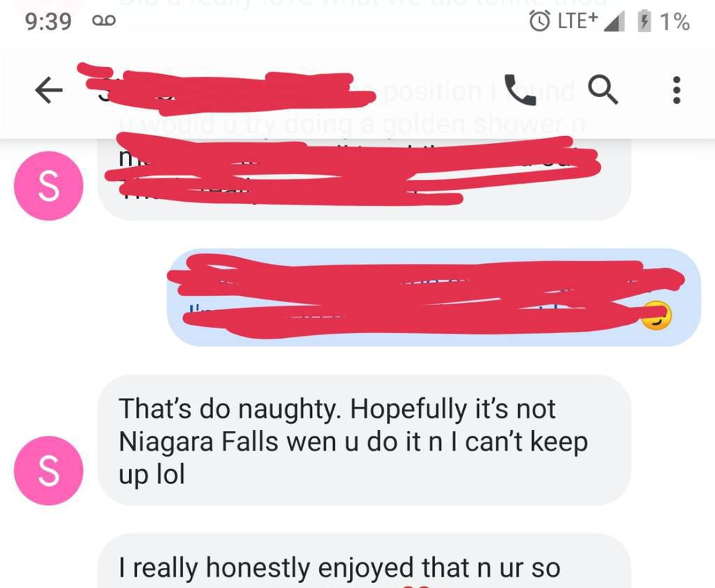Select the blue outgoing message bubble
The image size is (715, 588).
pos(434,297)
